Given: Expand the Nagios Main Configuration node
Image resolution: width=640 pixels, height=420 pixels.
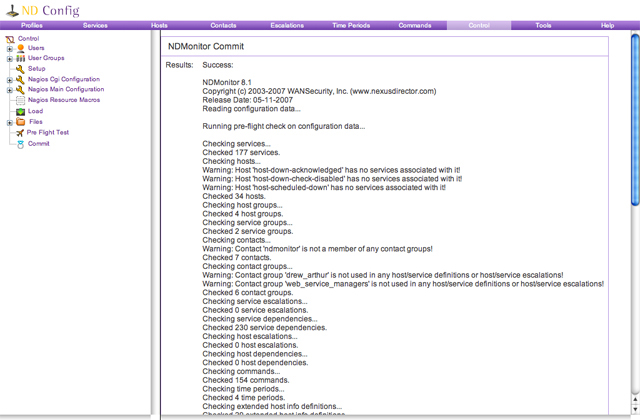Looking at the screenshot, I should coord(9,90).
